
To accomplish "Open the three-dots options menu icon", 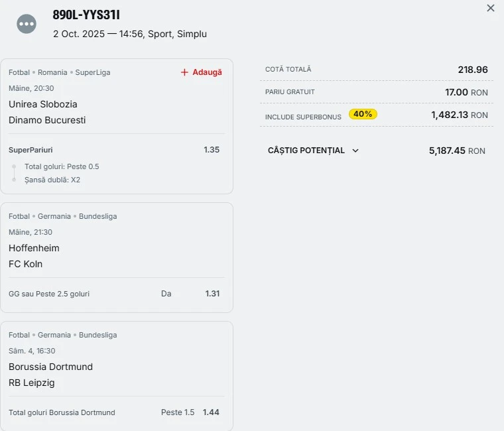I will [27, 24].
